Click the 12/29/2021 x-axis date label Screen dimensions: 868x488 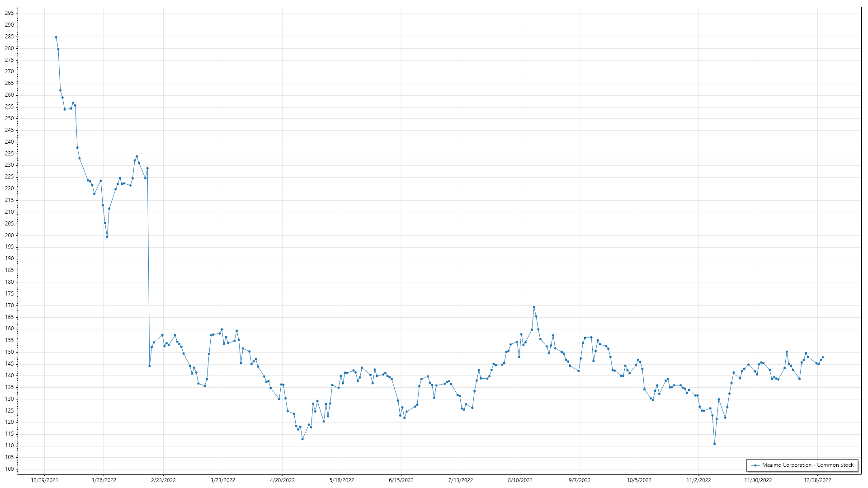(x=44, y=480)
